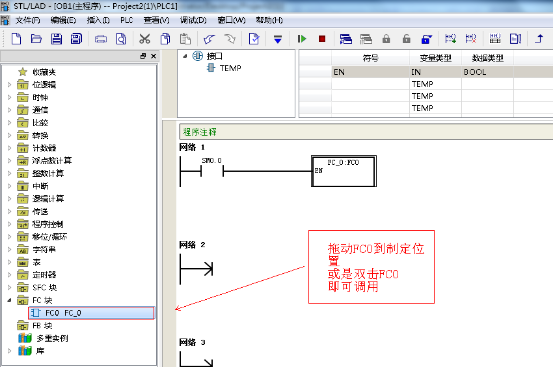Open the PLC menu

[x=126, y=20]
